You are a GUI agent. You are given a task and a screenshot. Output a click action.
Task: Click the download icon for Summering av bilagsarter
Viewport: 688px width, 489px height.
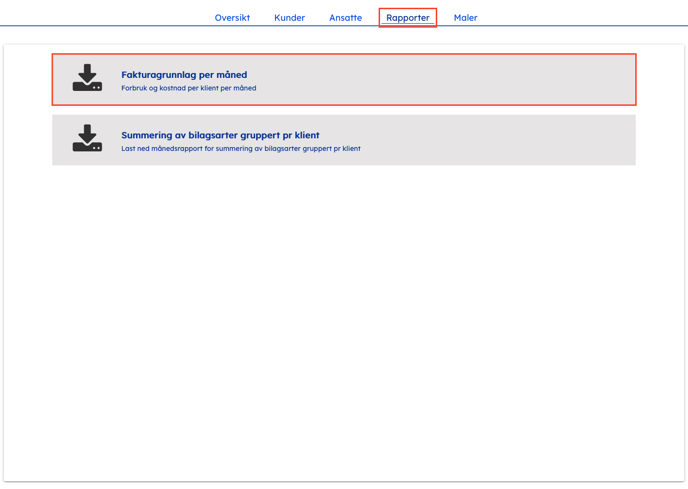[87, 139]
